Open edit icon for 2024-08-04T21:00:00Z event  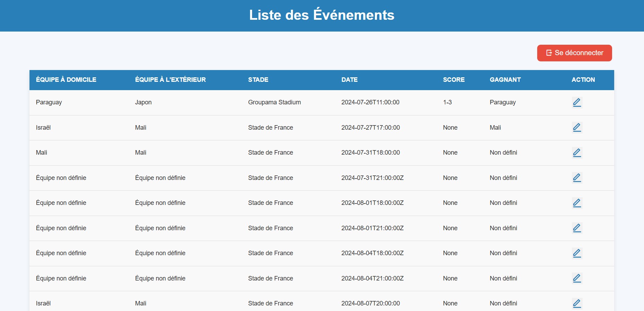pyautogui.click(x=577, y=278)
